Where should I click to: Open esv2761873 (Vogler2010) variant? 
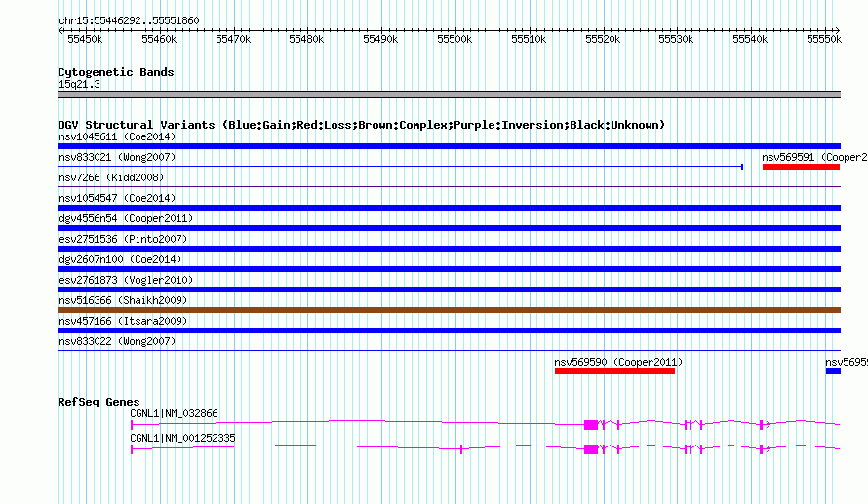[126, 280]
